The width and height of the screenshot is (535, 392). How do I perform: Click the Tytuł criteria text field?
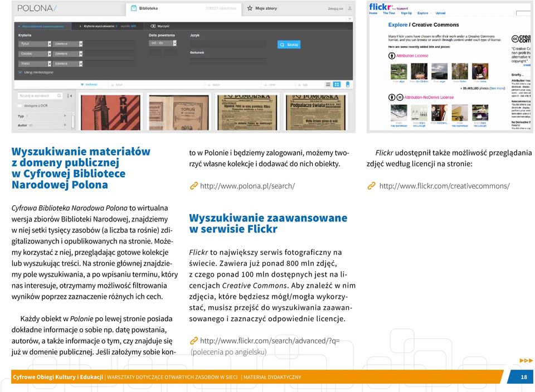110,43
